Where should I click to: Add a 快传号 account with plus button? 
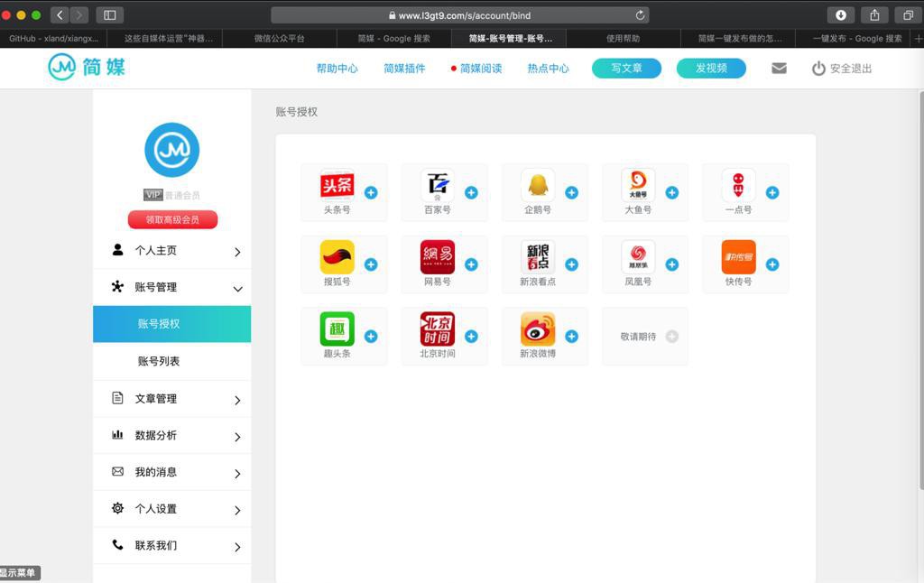point(772,264)
